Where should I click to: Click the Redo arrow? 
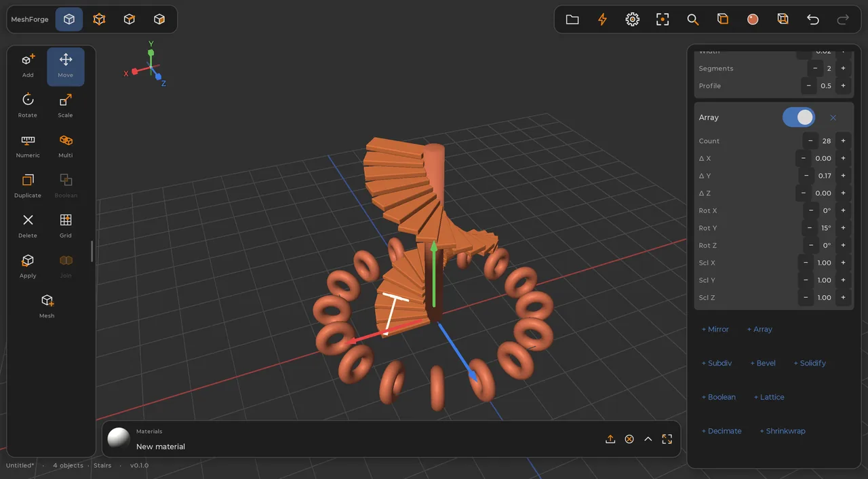[x=843, y=20]
